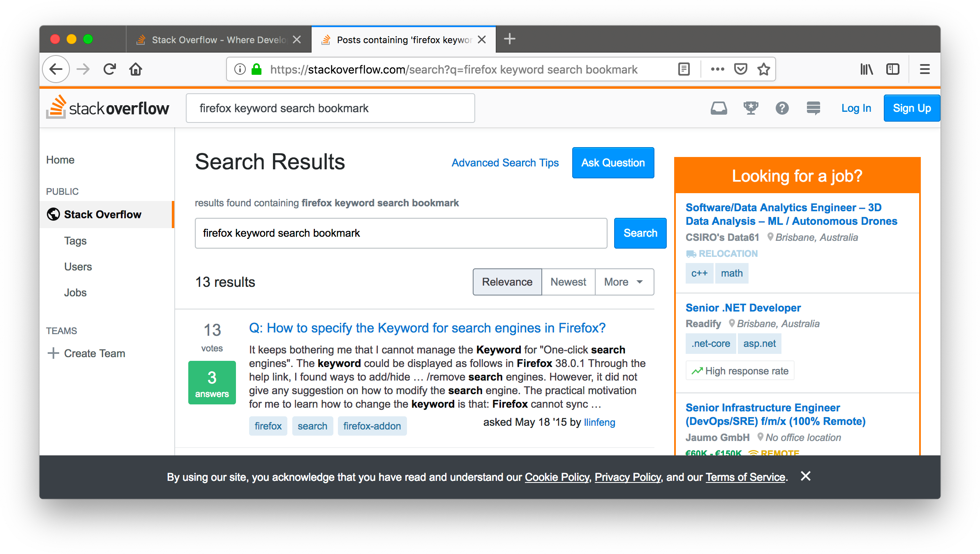This screenshot has height=554, width=980.
Task: Click the green secure connection padlock
Action: [x=257, y=69]
